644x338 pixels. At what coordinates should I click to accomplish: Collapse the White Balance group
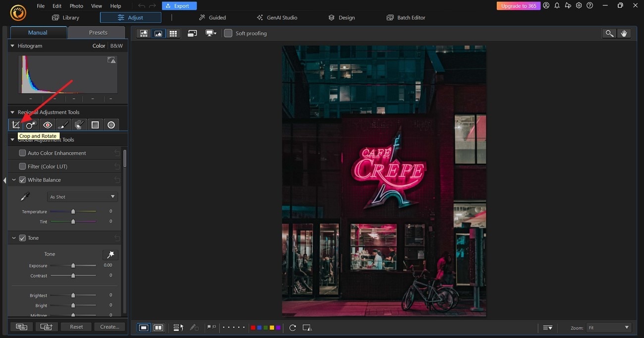coord(14,180)
